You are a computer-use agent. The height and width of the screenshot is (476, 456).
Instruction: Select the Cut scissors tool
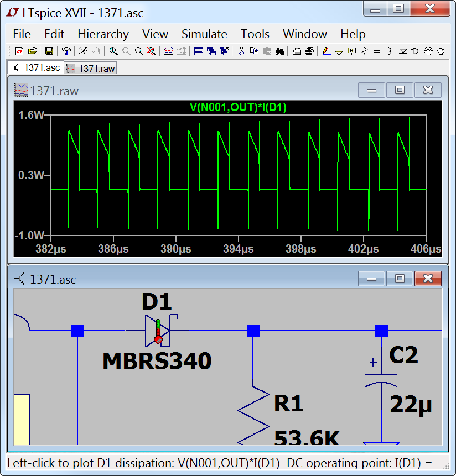pyautogui.click(x=241, y=51)
